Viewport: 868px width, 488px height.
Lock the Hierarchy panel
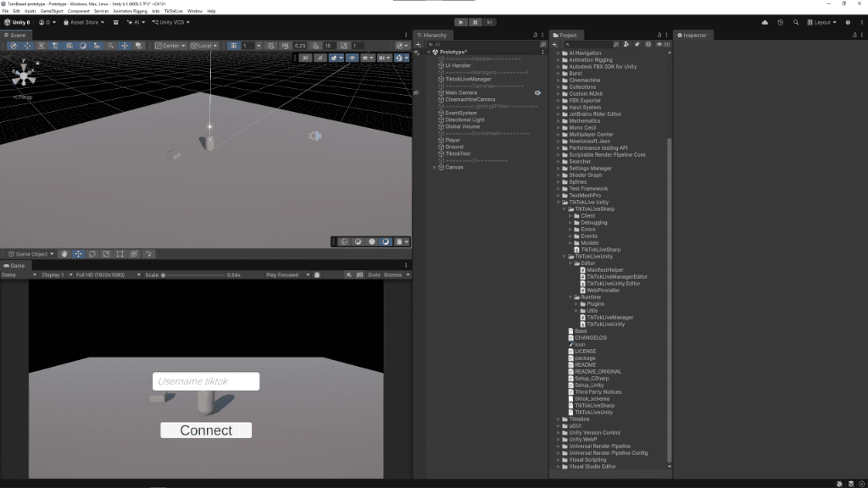pos(536,35)
